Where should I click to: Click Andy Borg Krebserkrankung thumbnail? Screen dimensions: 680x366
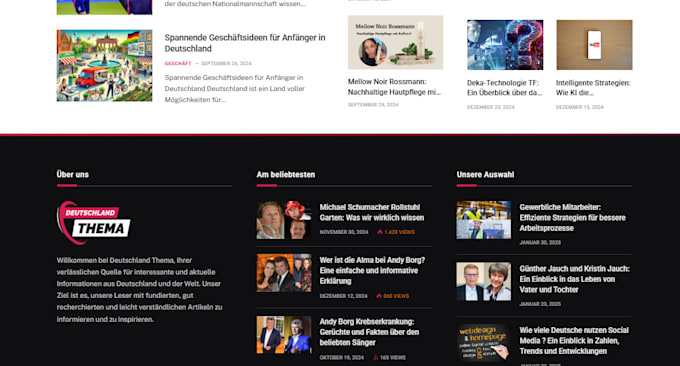pos(284,334)
